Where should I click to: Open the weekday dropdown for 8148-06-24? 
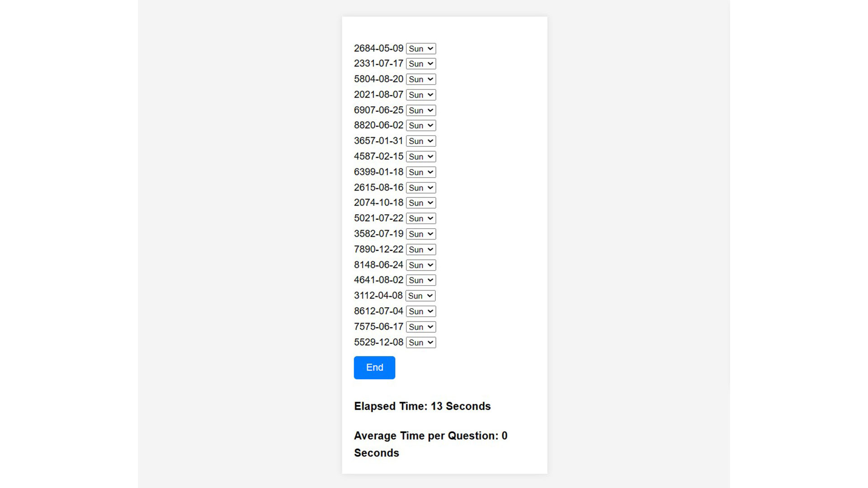[x=420, y=265]
